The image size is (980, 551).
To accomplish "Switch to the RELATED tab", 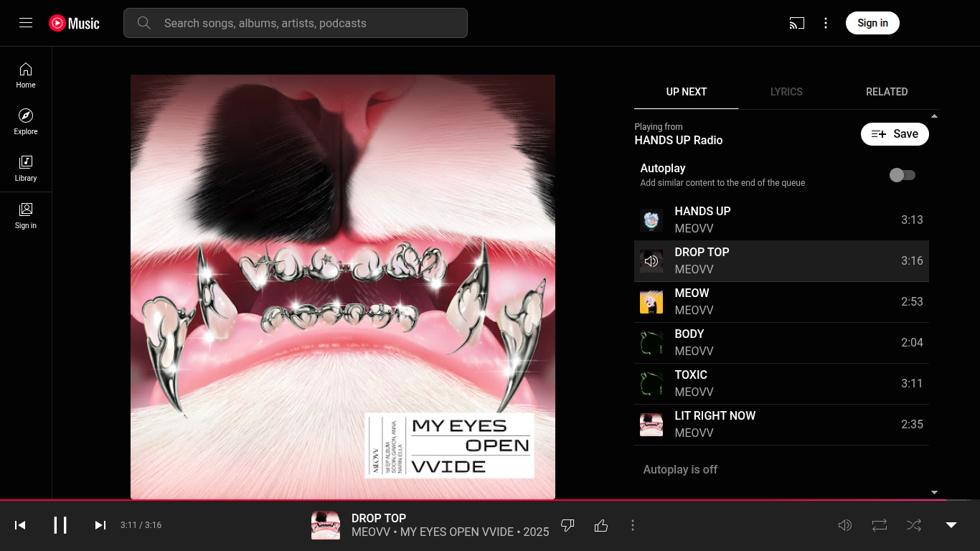I will point(887,92).
